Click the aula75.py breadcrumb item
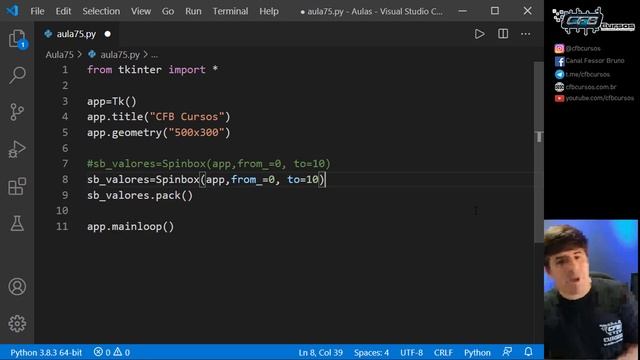 [x=120, y=55]
